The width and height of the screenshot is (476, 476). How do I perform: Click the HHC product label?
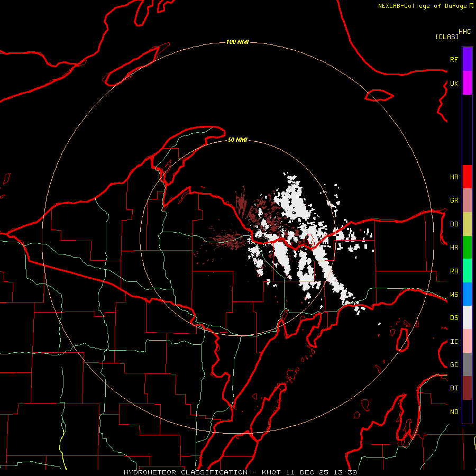pyautogui.click(x=465, y=32)
